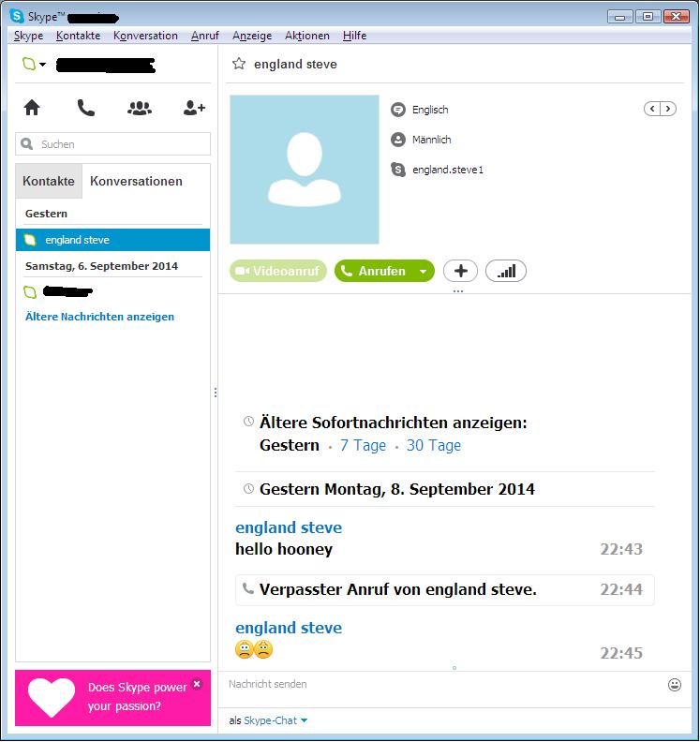This screenshot has height=742, width=700.
Task: Open the Kontakte menu
Action: tap(78, 36)
